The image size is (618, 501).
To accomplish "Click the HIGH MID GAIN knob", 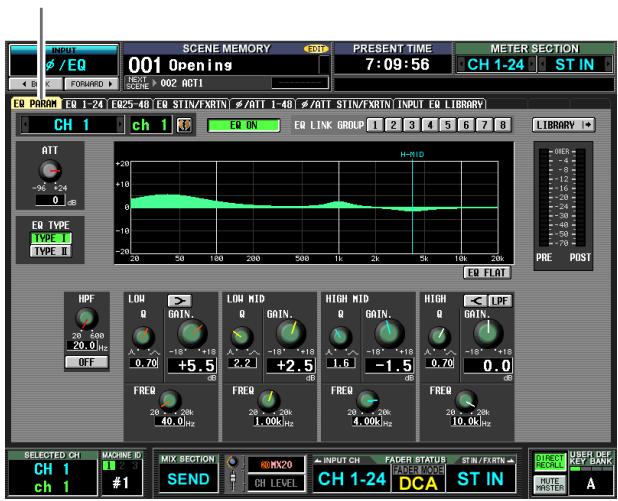I will 389,333.
